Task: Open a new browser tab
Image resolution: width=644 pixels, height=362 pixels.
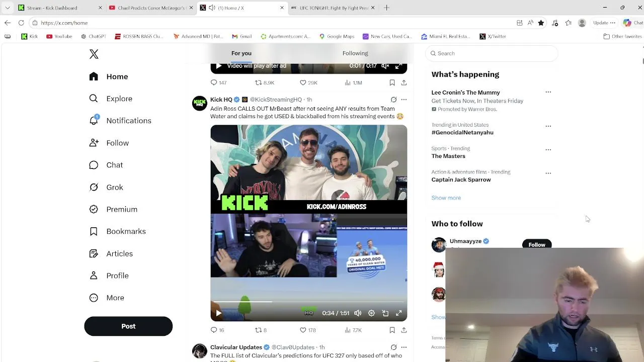Action: coord(386,8)
